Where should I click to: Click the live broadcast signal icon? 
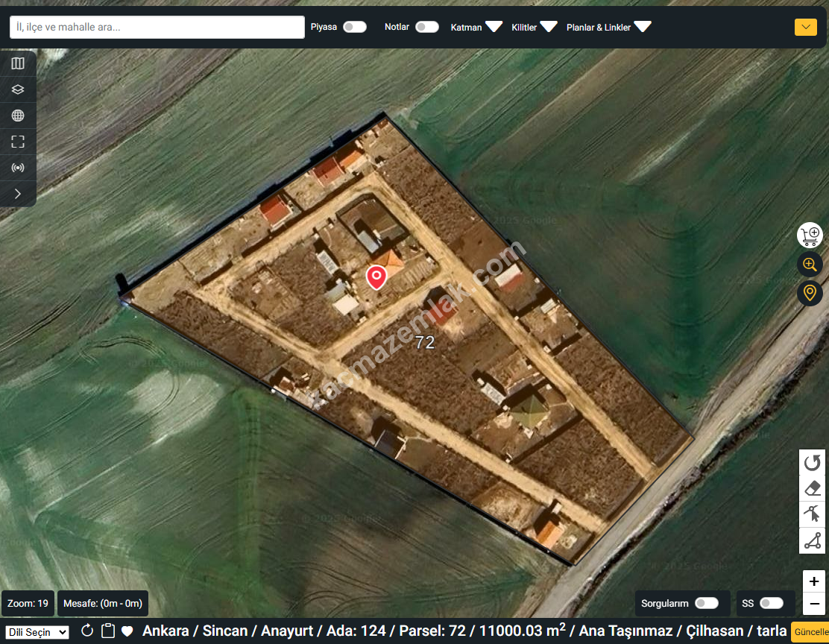coord(18,168)
